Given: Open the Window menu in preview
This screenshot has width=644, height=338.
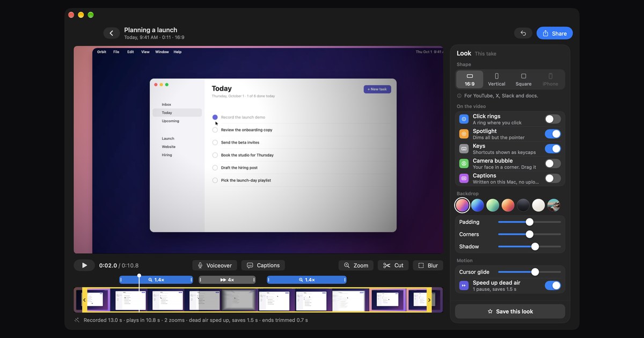Looking at the screenshot, I should point(162,52).
